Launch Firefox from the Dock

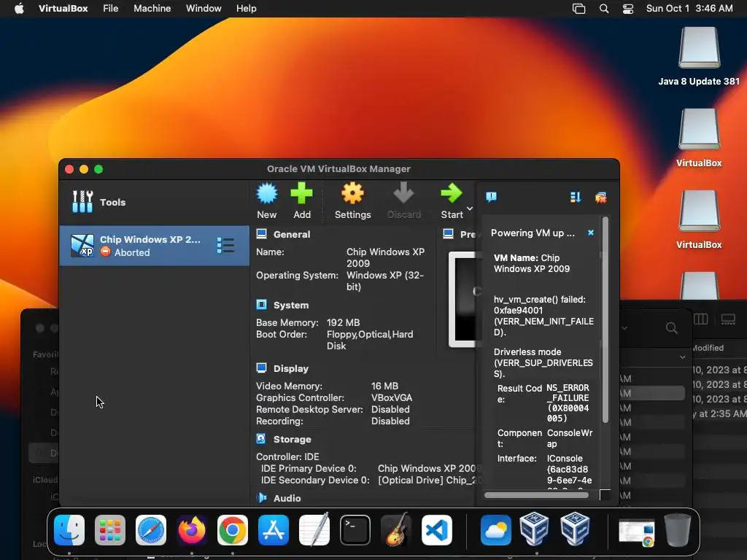point(192,530)
